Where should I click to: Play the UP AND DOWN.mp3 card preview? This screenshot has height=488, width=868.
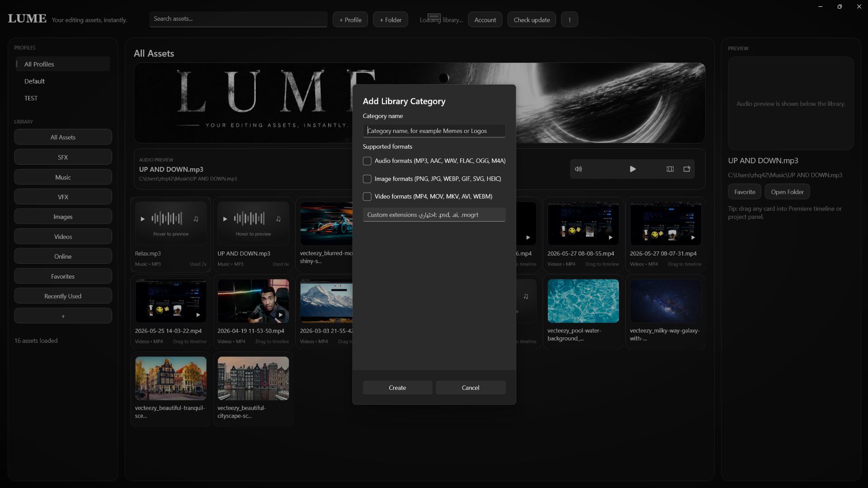[x=225, y=219]
